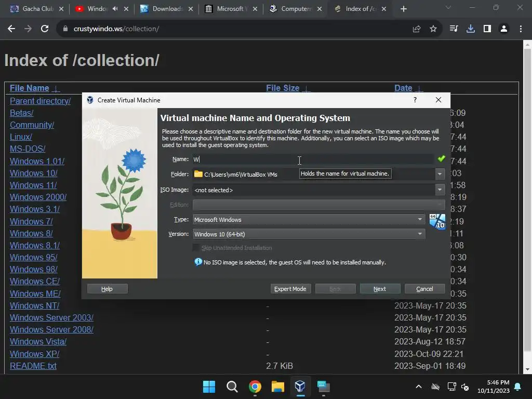Open the Linux/ directory link
The height and width of the screenshot is (399, 532).
(x=21, y=137)
